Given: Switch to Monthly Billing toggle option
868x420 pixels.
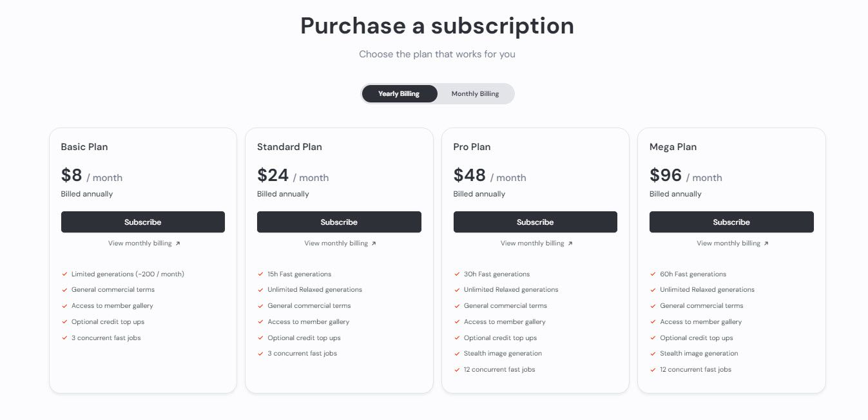Looking at the screenshot, I should pyautogui.click(x=475, y=94).
